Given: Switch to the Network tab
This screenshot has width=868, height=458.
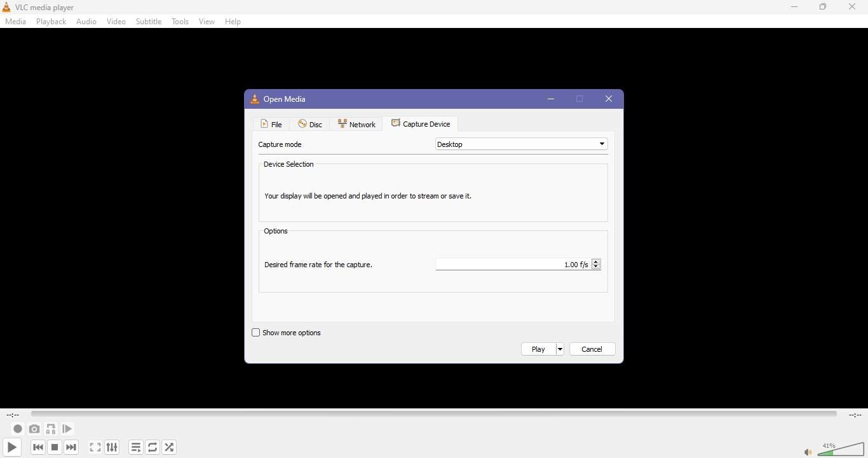Looking at the screenshot, I should pos(356,124).
